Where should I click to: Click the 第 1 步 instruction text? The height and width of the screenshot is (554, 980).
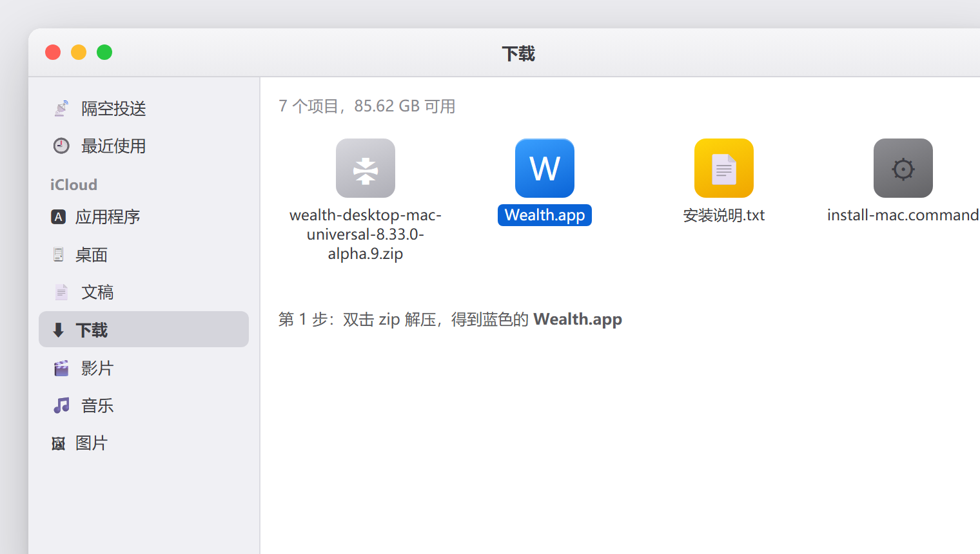point(450,320)
